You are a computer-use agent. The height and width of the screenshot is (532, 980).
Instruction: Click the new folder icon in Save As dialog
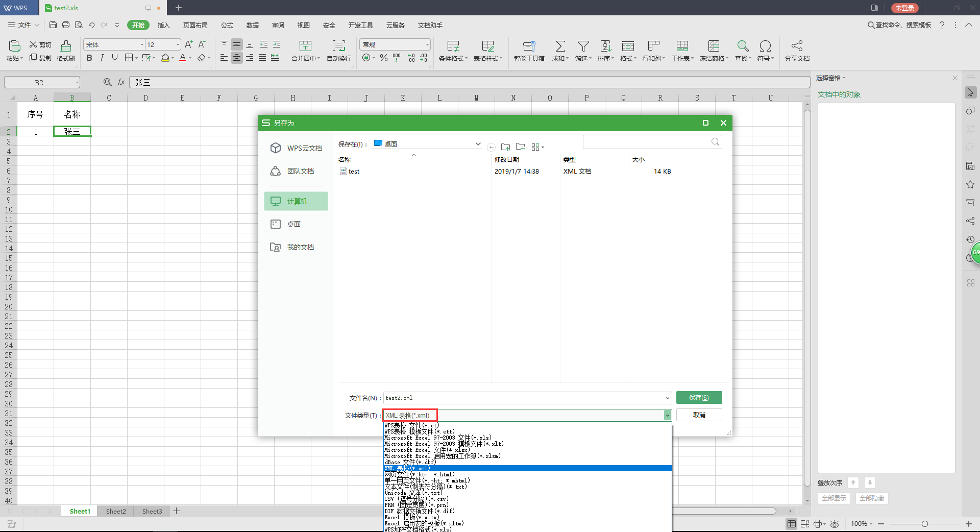[521, 147]
